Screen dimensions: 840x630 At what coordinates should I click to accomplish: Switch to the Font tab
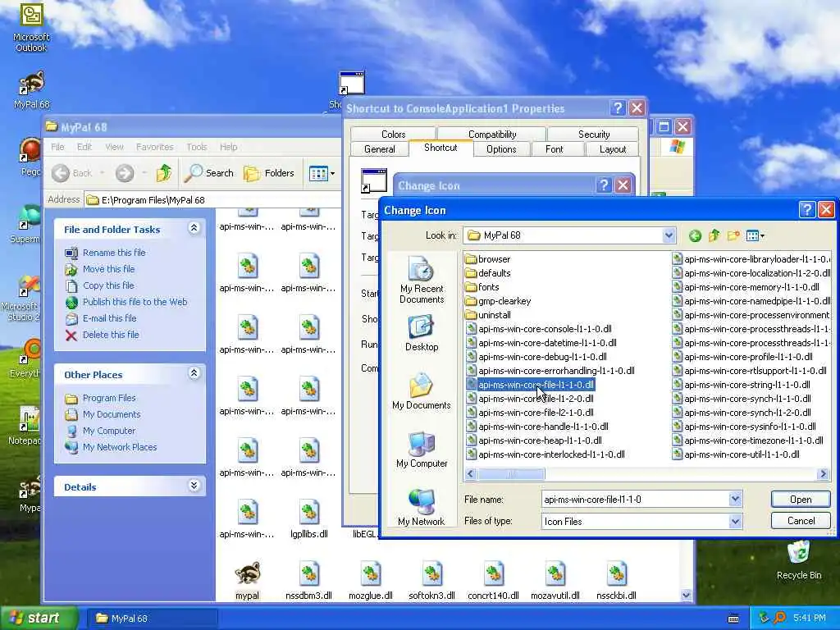click(x=554, y=149)
